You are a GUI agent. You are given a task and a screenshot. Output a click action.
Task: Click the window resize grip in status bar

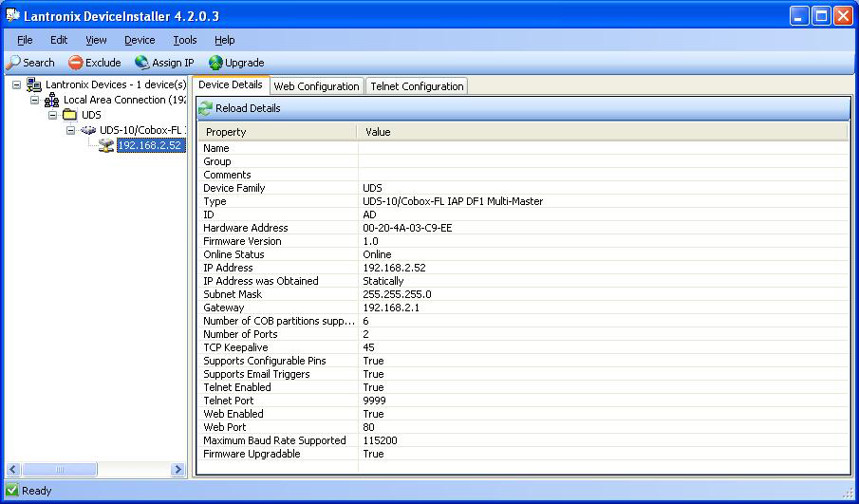coord(847,491)
